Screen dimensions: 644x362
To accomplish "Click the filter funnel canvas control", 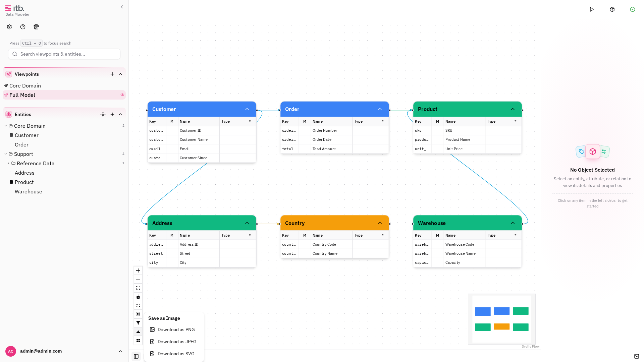I will click(138, 323).
